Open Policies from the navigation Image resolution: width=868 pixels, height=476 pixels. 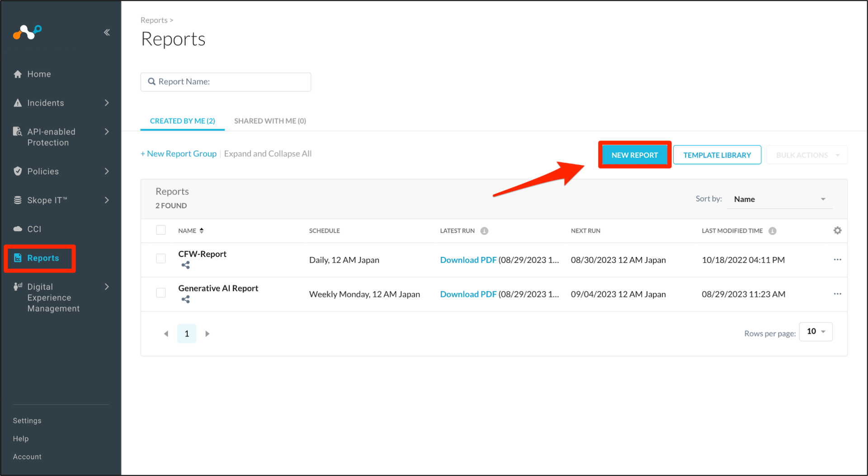click(x=43, y=171)
